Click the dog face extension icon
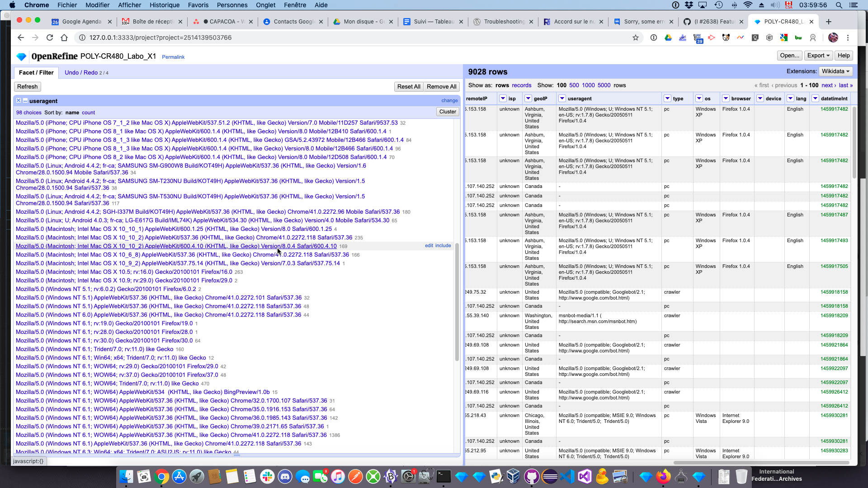This screenshot has height=488, width=868. click(726, 38)
